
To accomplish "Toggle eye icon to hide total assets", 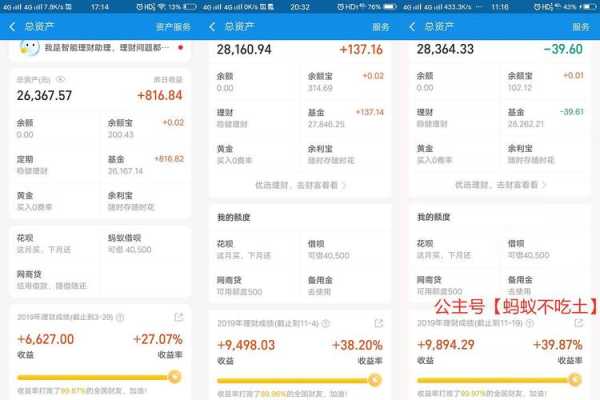I will pyautogui.click(x=60, y=79).
